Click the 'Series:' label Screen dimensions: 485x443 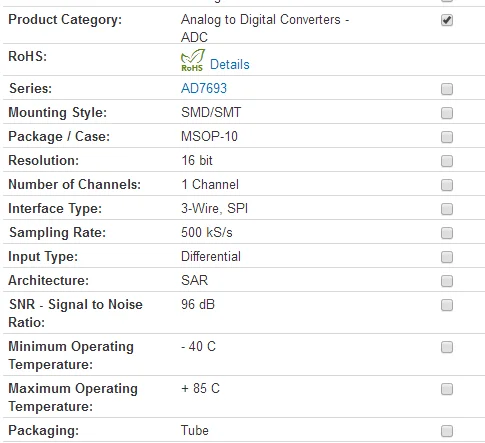[30, 88]
